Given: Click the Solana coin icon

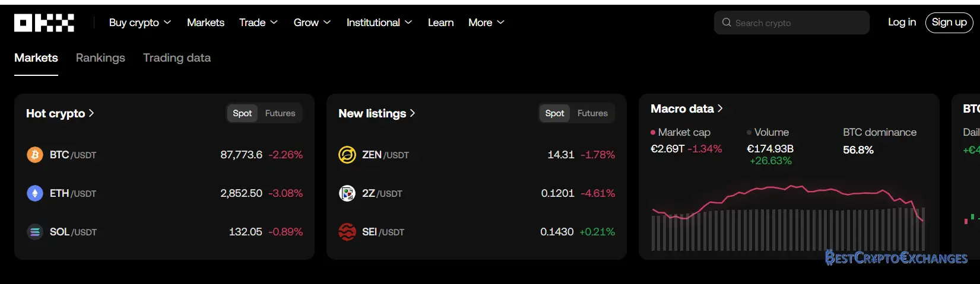Looking at the screenshot, I should [35, 232].
